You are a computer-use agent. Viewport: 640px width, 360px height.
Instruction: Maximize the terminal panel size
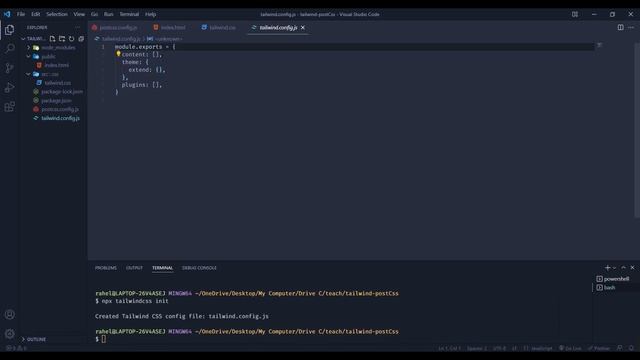(623, 268)
